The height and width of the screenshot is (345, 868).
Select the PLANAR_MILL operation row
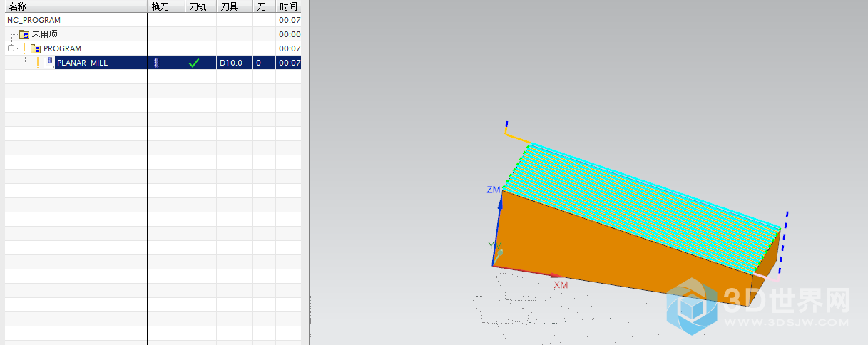151,63
